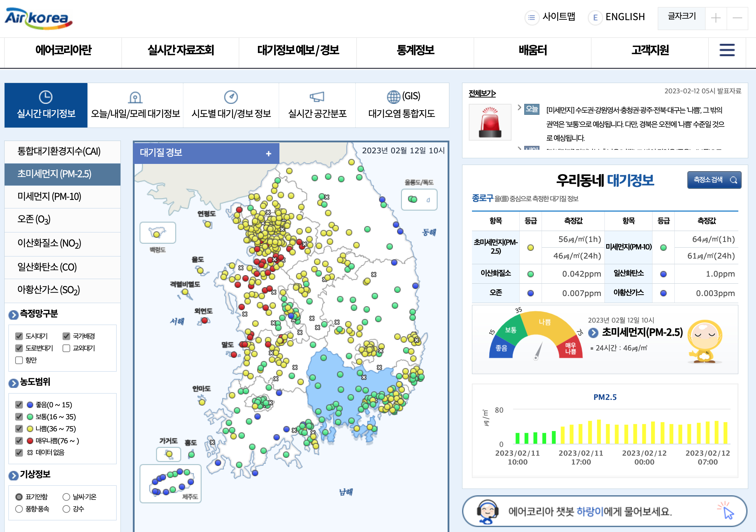
Task: Enable the 교외대기 checkbox
Action: pos(66,348)
